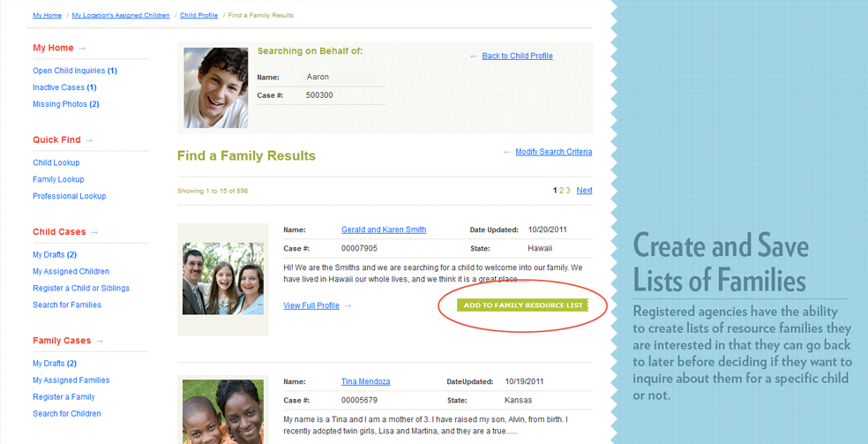Go to results page 2
Viewport: 868px width, 444px height.
561,190
